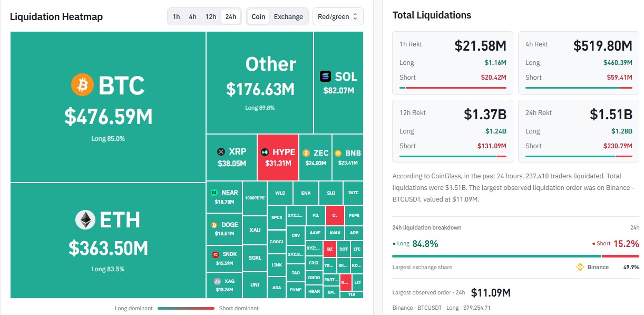Select the SUI heatmap tile
This screenshot has height=315, width=644.
pos(331,193)
